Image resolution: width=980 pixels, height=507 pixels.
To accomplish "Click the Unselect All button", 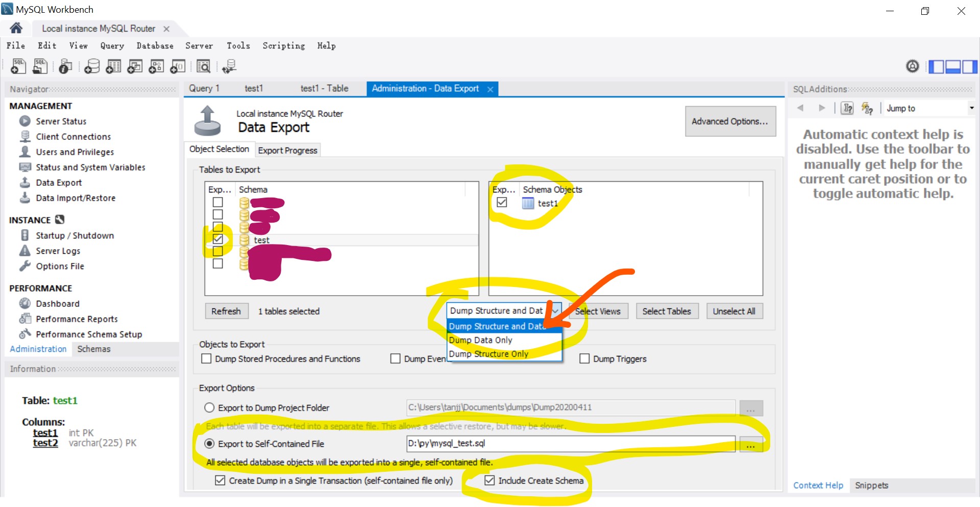I will point(734,311).
